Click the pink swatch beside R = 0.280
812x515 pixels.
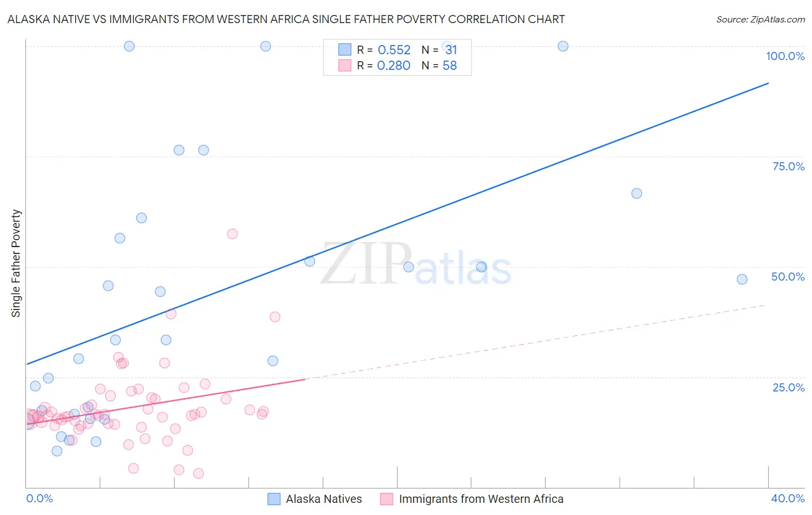click(x=345, y=65)
